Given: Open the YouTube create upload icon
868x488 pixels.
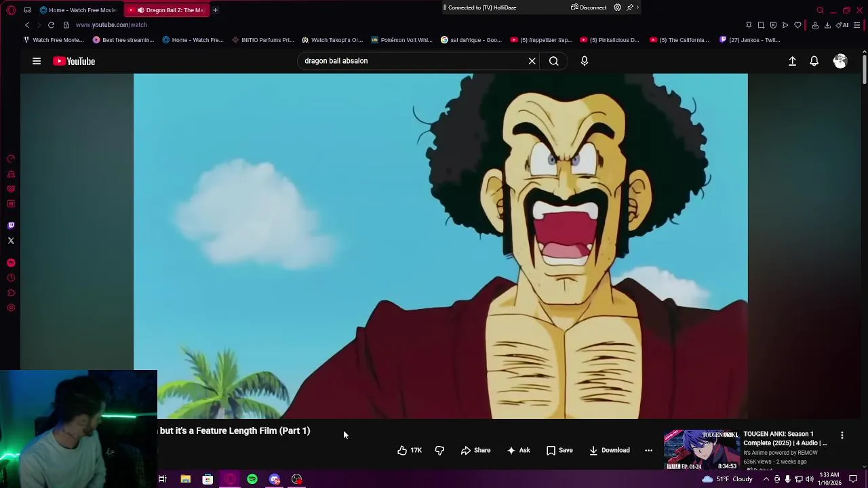Looking at the screenshot, I should click(792, 61).
